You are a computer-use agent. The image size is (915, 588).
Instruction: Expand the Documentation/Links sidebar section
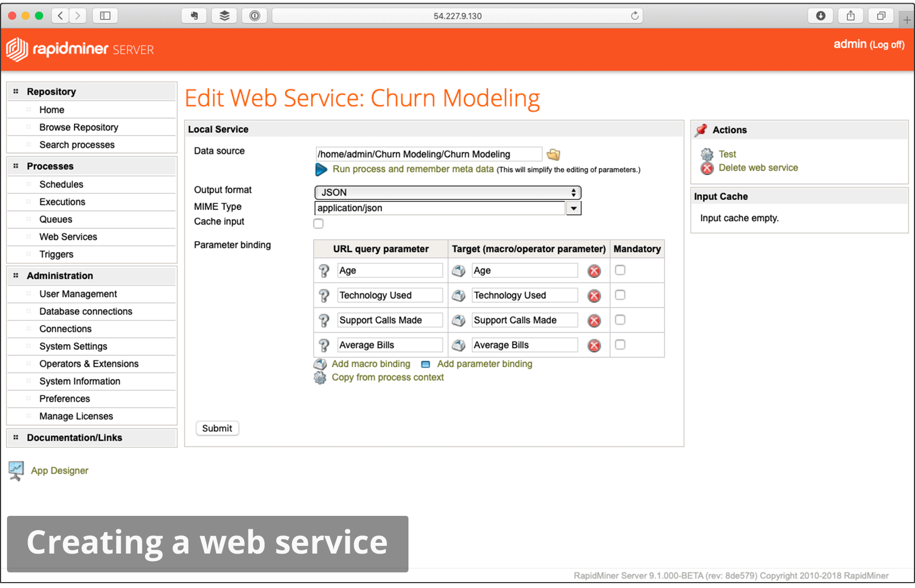click(x=92, y=438)
